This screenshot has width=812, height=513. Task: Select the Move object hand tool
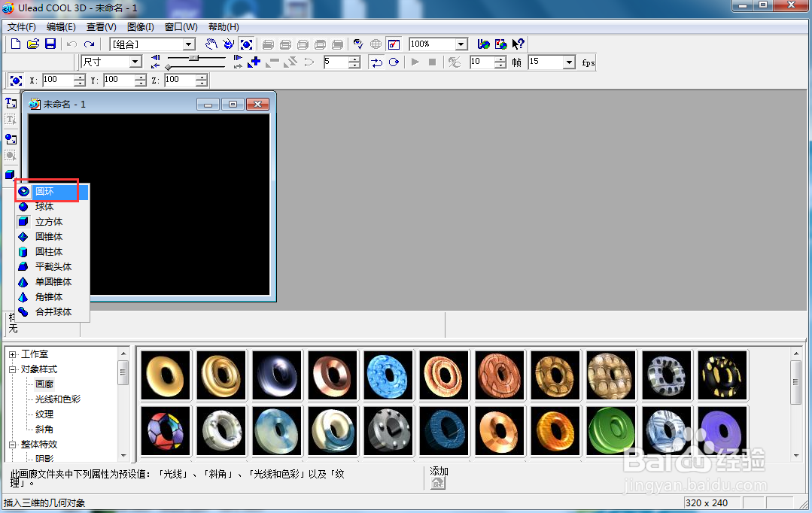(x=211, y=44)
